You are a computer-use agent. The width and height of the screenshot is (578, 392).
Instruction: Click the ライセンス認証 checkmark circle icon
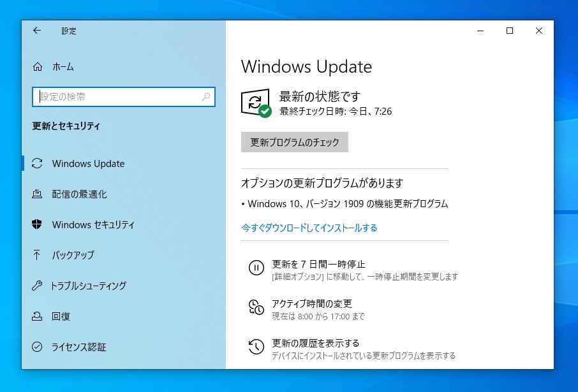point(37,347)
